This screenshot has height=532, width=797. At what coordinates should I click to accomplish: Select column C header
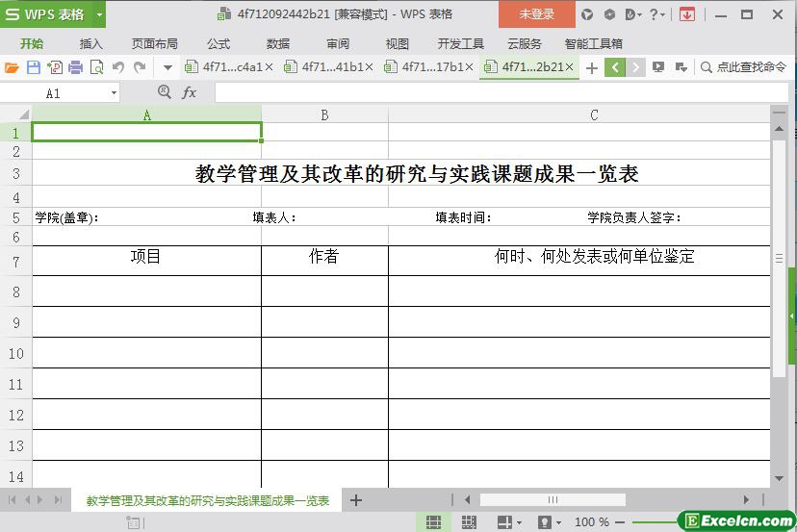click(593, 114)
